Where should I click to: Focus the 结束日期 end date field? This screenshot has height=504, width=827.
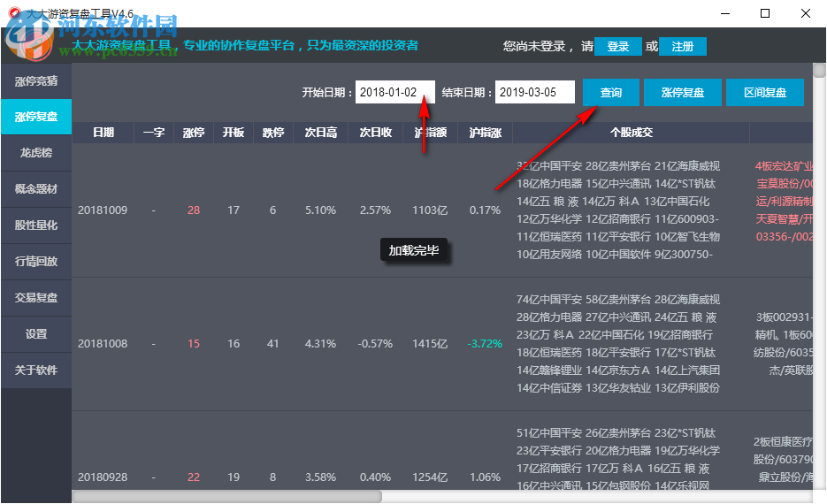point(535,92)
